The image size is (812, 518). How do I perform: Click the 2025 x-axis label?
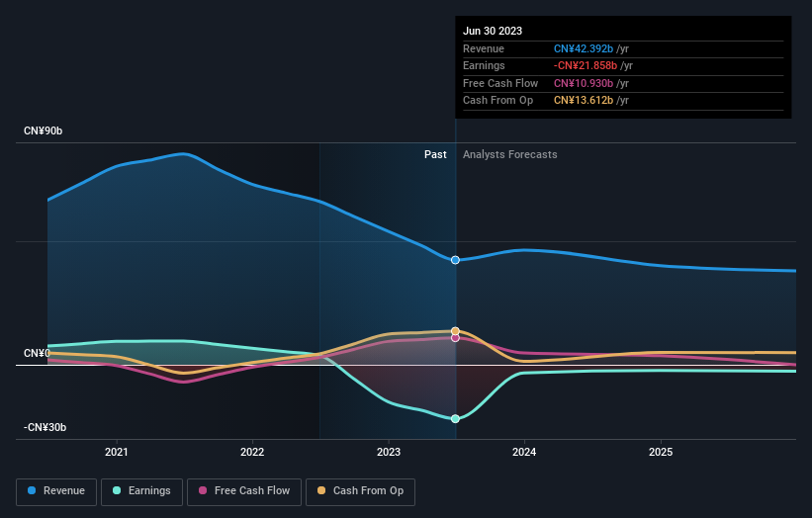click(661, 452)
